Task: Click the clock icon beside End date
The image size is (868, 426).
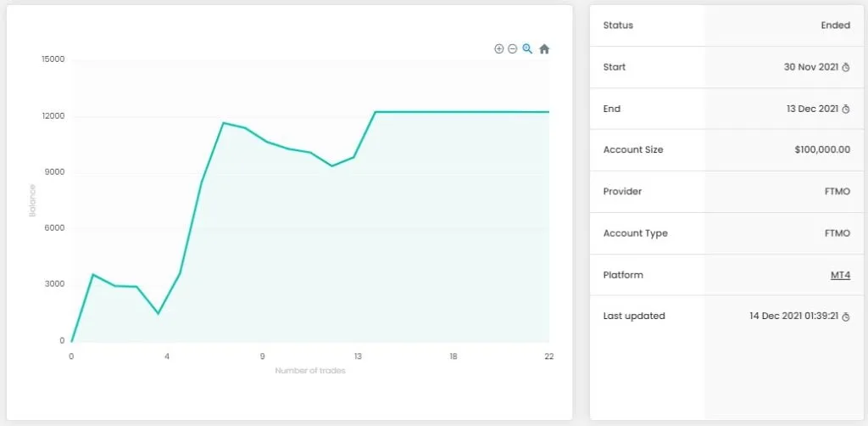Action: tap(845, 109)
